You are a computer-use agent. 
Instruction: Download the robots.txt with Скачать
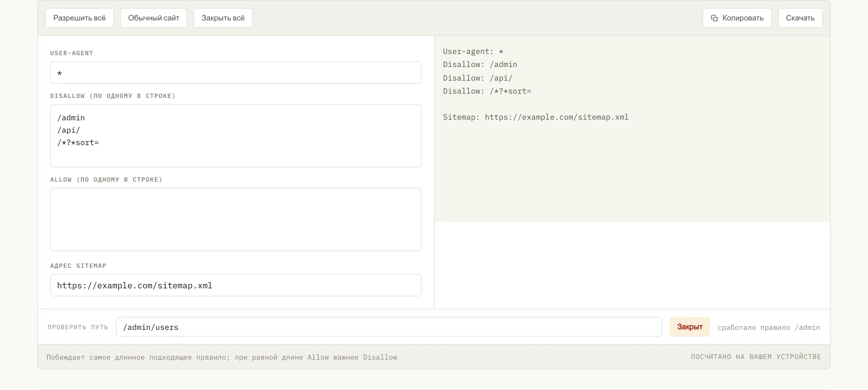(x=800, y=18)
